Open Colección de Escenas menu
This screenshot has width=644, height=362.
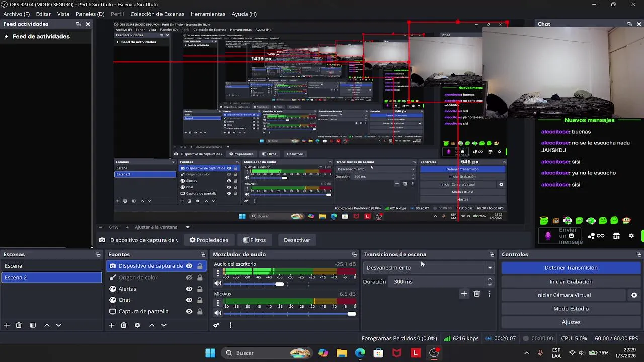point(157,14)
